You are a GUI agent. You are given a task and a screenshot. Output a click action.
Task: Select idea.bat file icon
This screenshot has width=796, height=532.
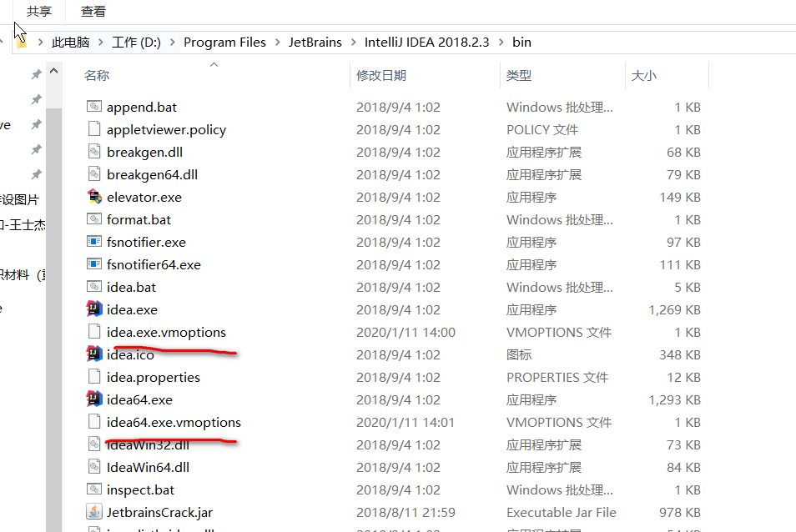pos(94,287)
